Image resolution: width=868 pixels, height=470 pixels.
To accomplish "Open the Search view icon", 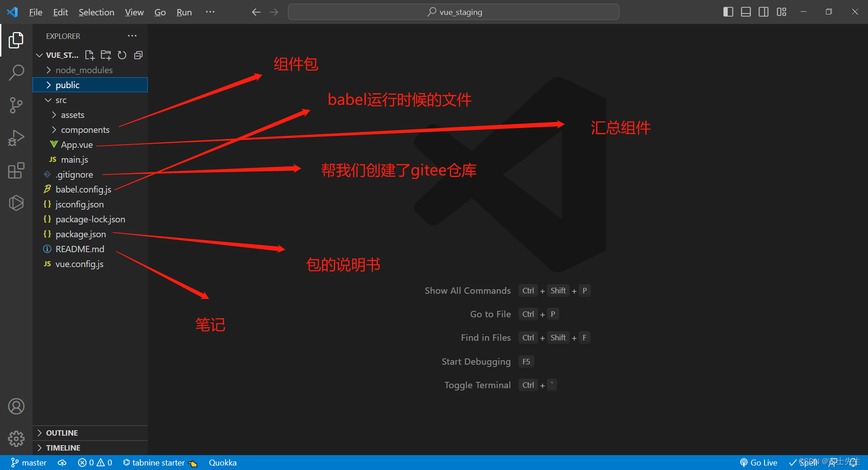I will (x=16, y=72).
